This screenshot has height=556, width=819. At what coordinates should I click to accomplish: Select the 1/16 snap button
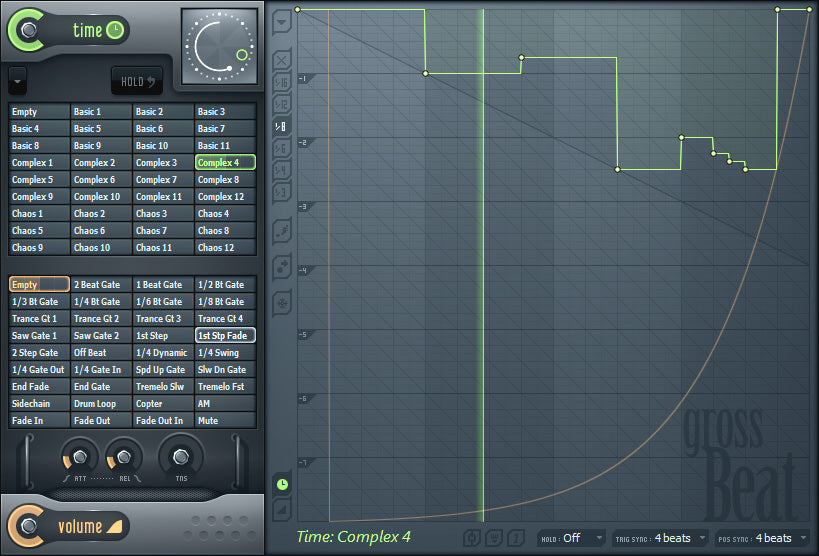click(282, 83)
